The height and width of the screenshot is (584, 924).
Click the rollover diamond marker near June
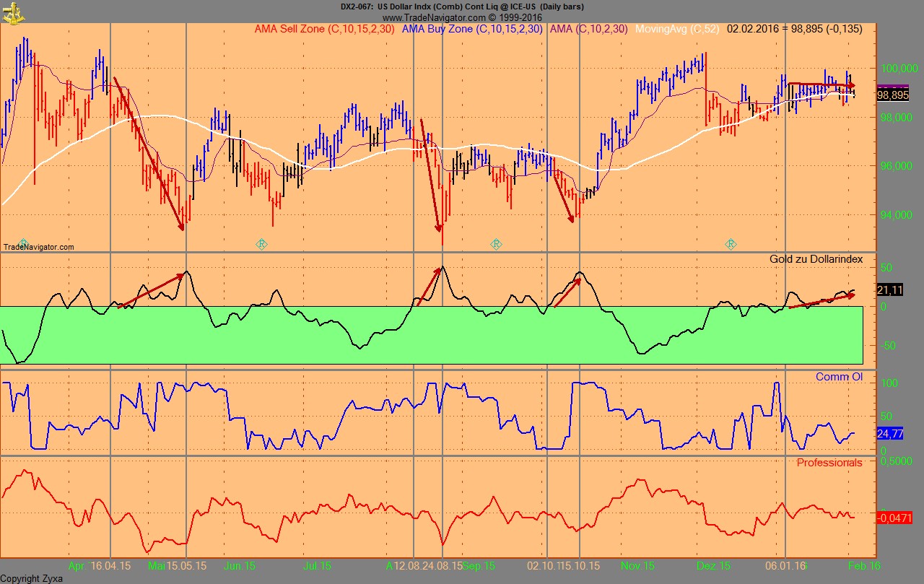(262, 244)
